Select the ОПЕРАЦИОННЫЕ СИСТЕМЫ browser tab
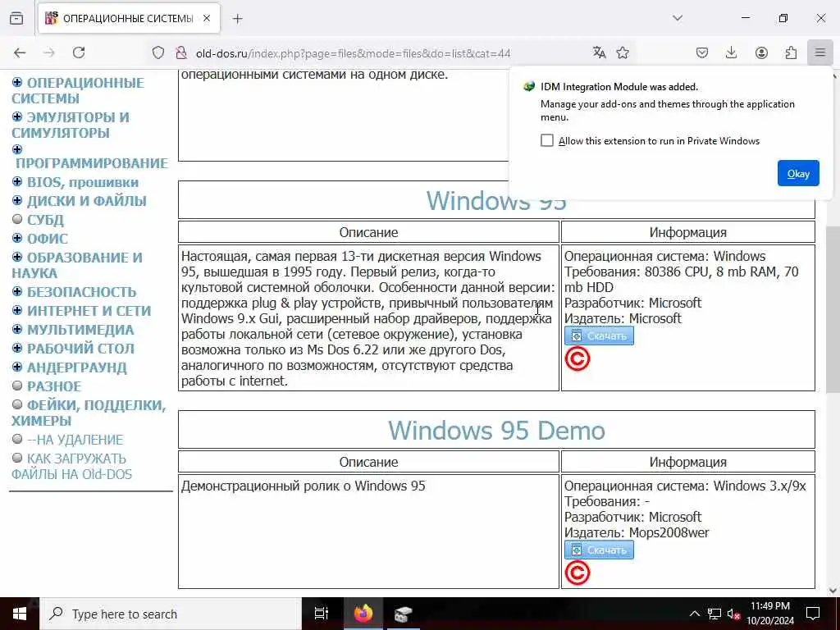The width and height of the screenshot is (840, 630). [129, 19]
